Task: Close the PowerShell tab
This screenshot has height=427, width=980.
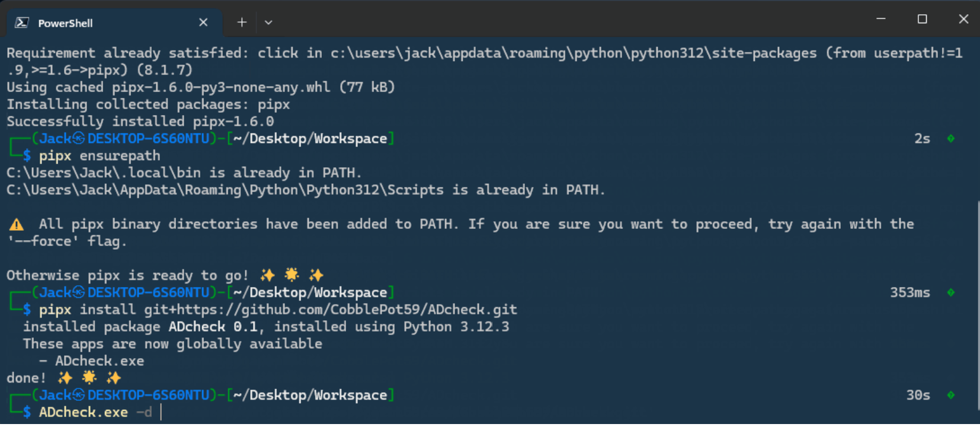Action: (x=203, y=23)
